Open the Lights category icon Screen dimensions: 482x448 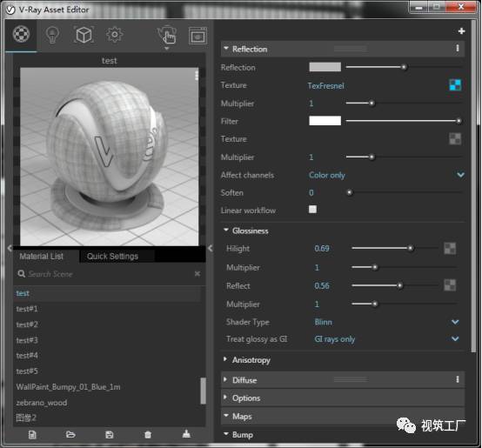tap(52, 35)
